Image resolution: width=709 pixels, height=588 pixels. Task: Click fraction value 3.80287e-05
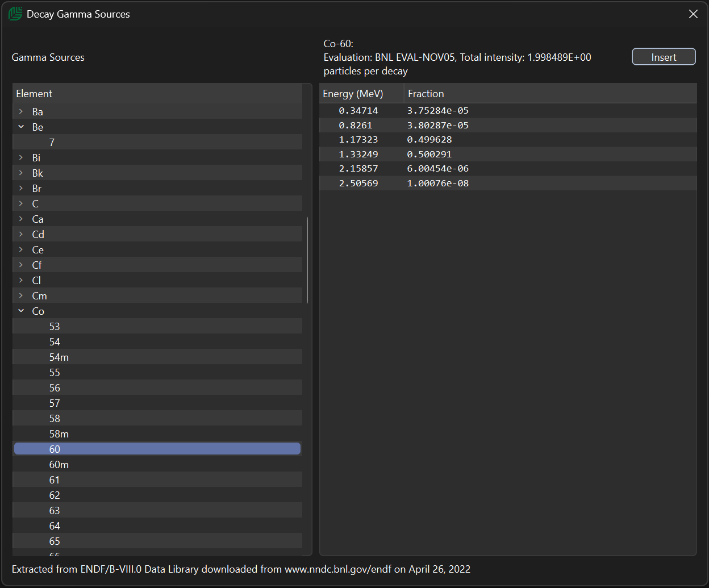point(438,125)
